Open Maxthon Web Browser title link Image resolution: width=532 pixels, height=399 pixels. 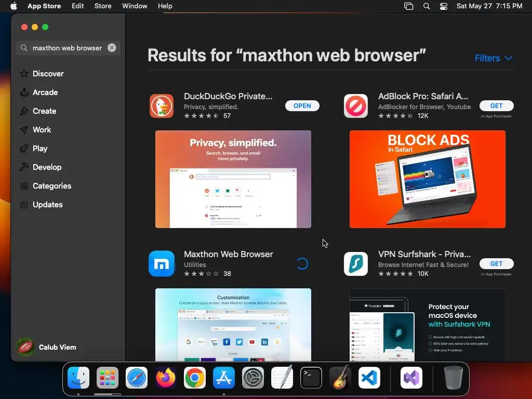(x=229, y=254)
